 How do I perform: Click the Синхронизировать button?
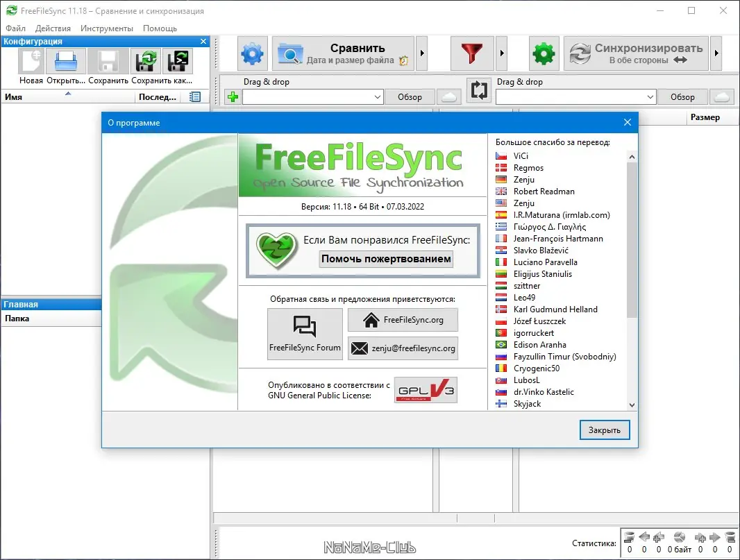click(636, 53)
